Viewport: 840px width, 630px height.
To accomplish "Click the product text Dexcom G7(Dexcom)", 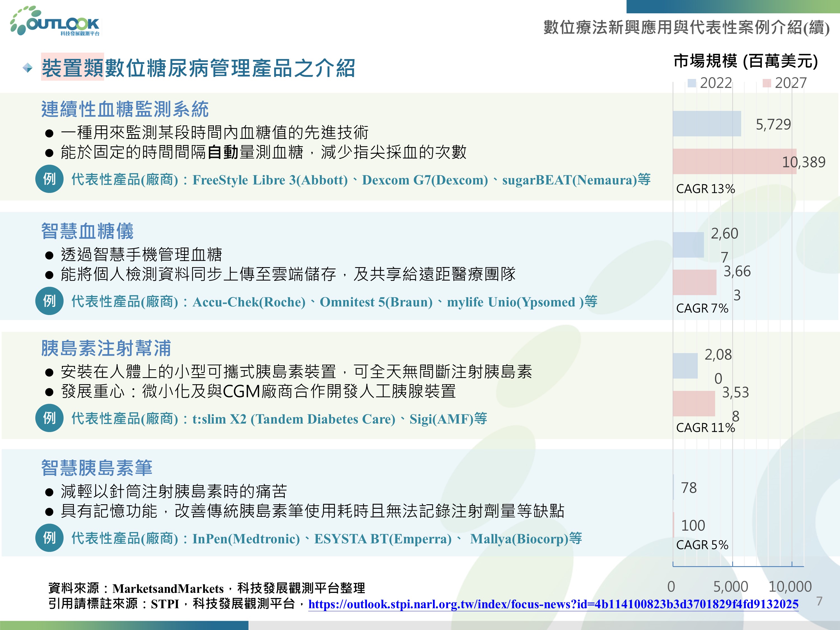I will (425, 180).
